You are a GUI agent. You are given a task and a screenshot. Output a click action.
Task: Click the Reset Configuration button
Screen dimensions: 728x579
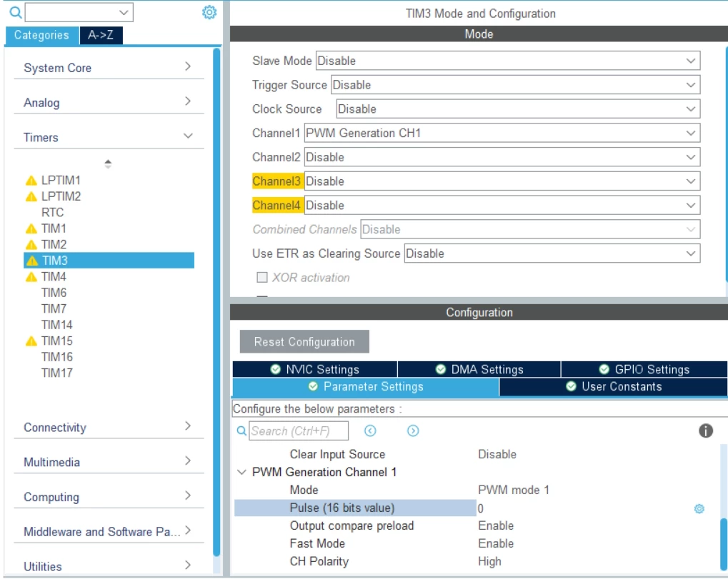[304, 342]
